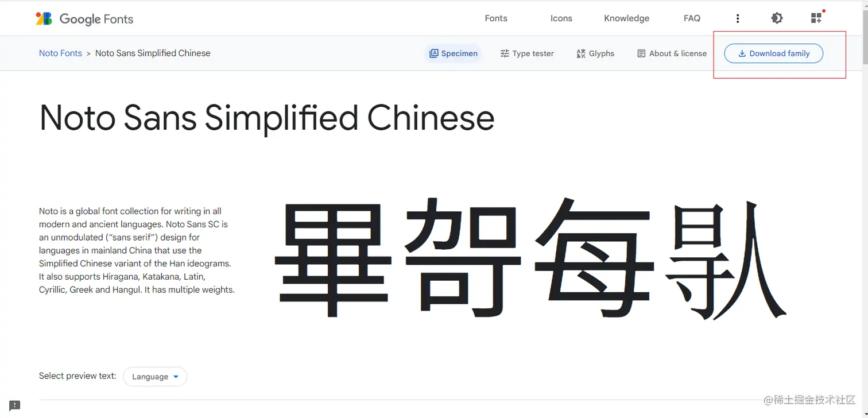Switch to the Type tester tab
The image size is (868, 418).
[527, 53]
